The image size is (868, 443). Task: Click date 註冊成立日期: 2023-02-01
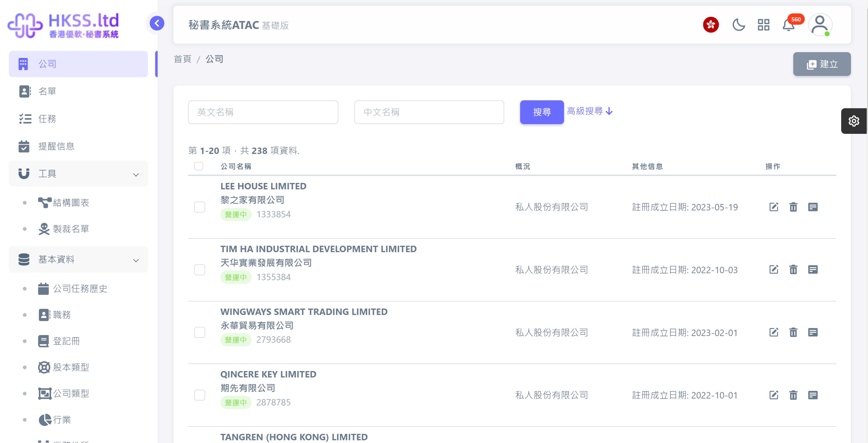coord(685,333)
